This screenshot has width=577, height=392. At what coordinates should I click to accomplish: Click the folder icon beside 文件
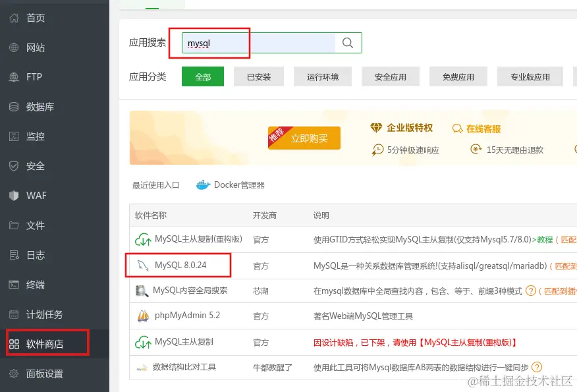tap(14, 225)
